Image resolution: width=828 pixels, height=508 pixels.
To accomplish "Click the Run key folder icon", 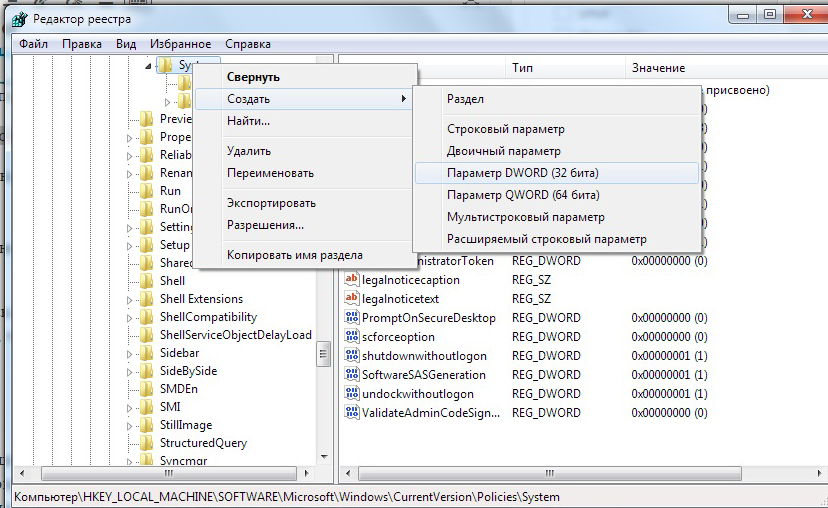I will [x=147, y=191].
